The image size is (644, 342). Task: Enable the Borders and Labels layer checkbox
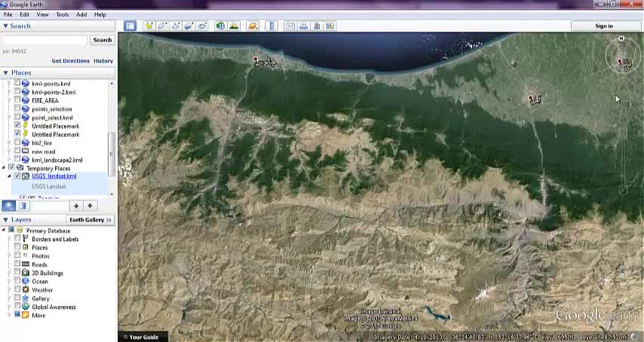click(x=17, y=238)
